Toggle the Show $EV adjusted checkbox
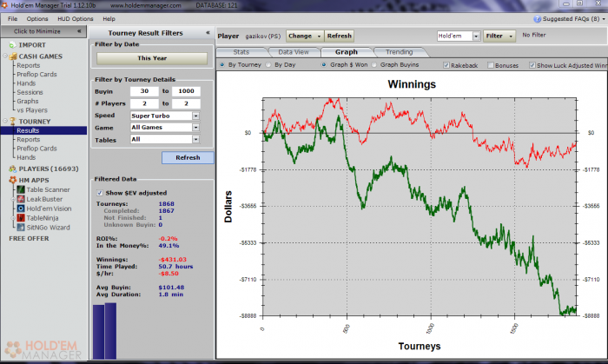The image size is (608, 364). (x=100, y=193)
